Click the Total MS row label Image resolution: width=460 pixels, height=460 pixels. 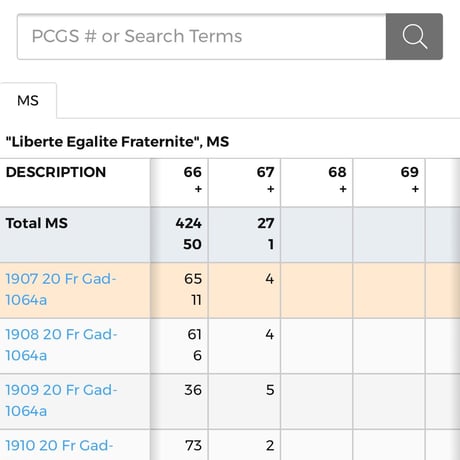coord(37,223)
